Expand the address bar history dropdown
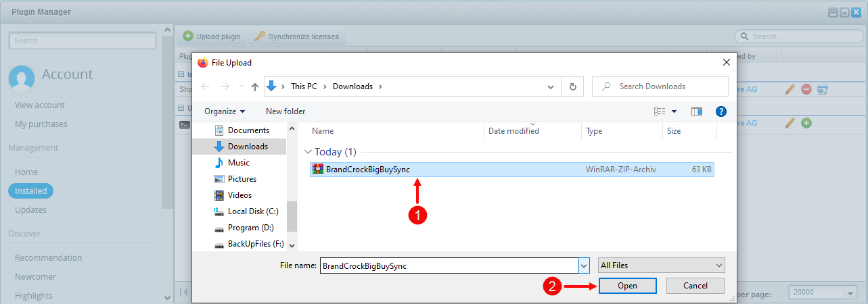The height and width of the screenshot is (304, 868). coord(551,86)
